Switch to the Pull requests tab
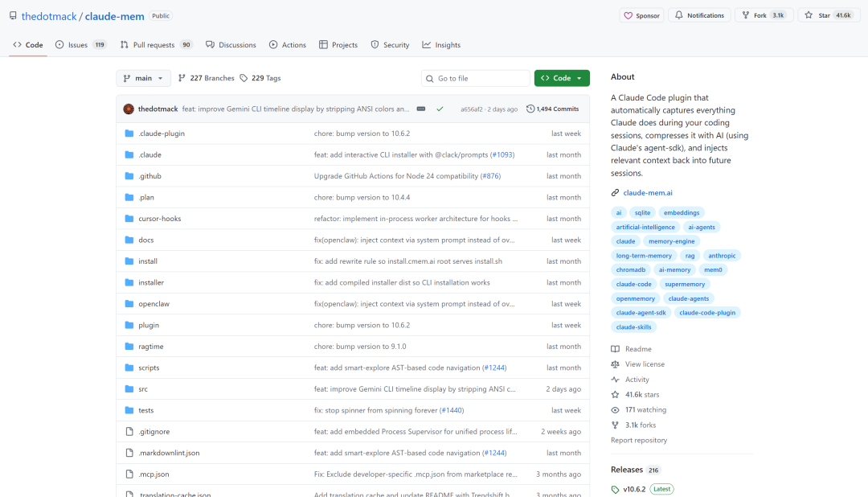 click(156, 45)
